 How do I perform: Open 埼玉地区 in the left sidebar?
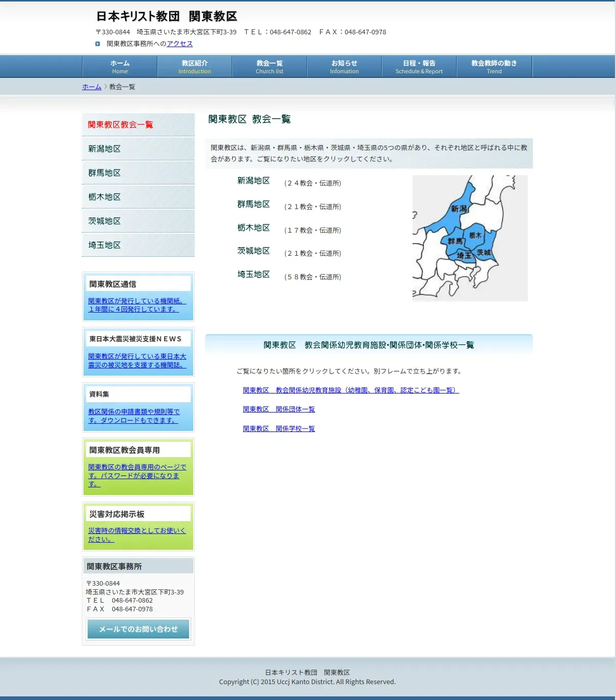tap(138, 245)
